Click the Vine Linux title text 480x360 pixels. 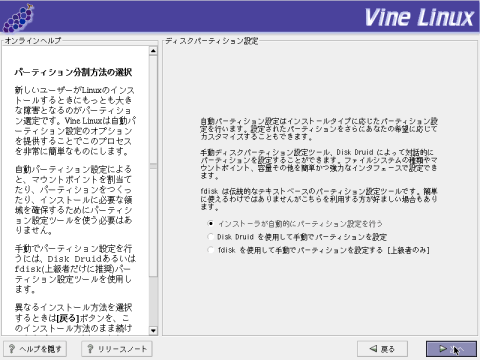pos(419,17)
